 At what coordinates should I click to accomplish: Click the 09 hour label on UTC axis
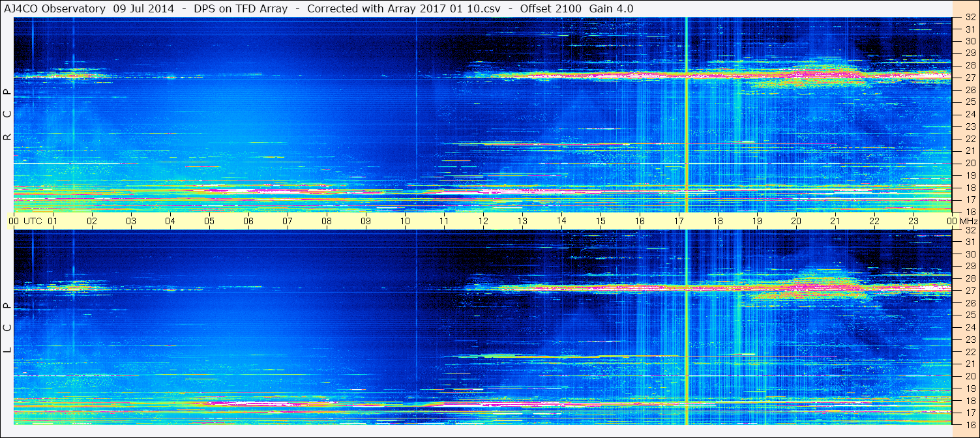(366, 221)
